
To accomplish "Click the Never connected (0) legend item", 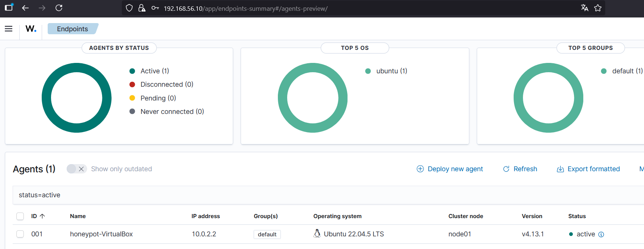I will pos(166,112).
